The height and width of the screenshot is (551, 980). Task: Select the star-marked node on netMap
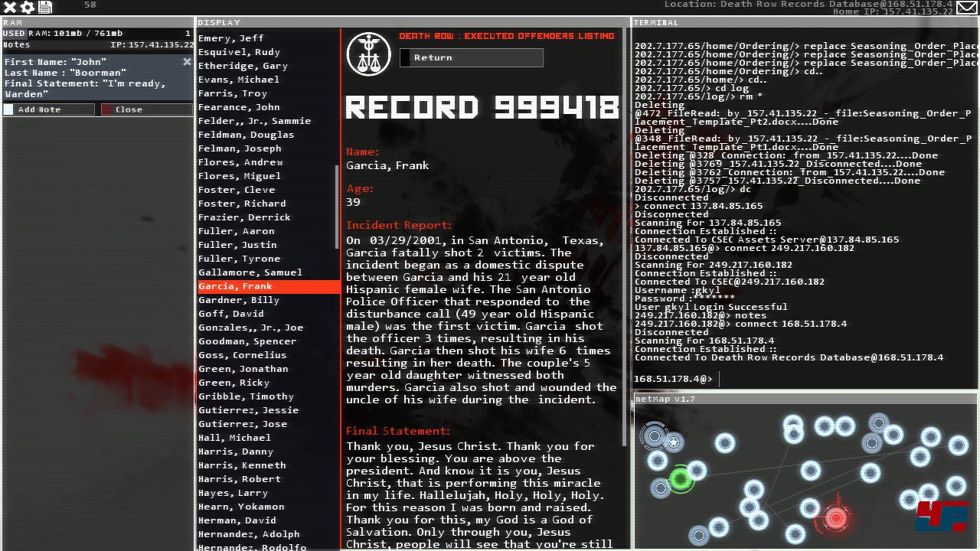pos(674,442)
